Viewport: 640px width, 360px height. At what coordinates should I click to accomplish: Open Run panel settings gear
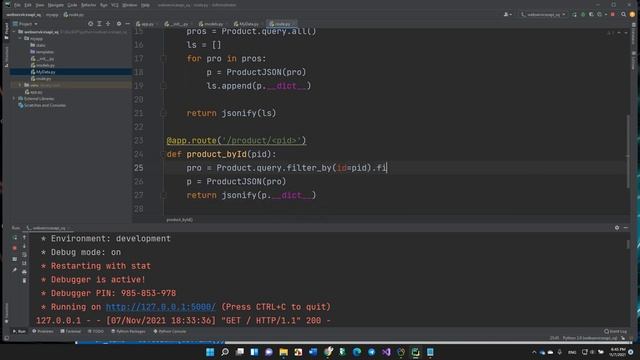tap(617, 228)
